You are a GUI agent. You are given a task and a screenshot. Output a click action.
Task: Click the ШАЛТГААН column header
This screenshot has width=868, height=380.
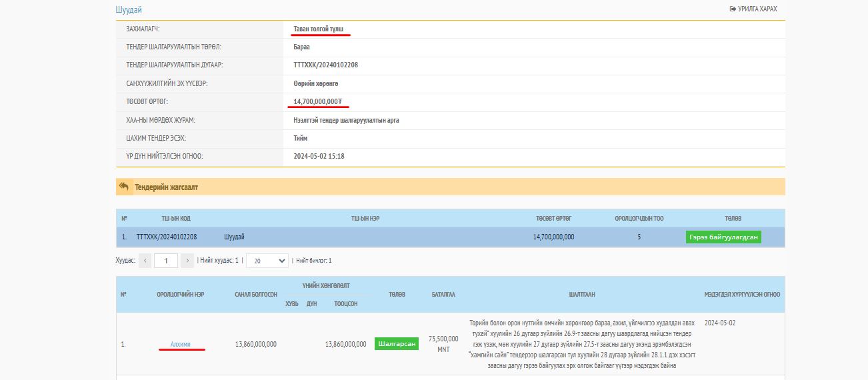click(582, 295)
